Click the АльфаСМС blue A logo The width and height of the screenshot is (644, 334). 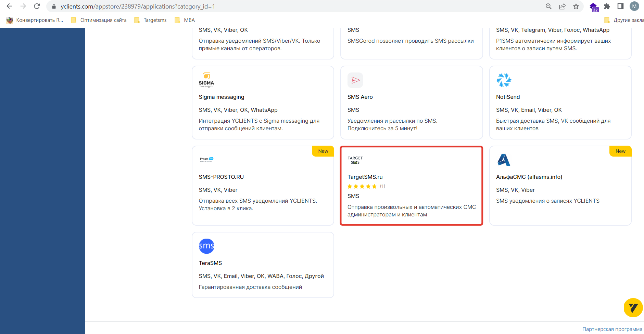(504, 160)
